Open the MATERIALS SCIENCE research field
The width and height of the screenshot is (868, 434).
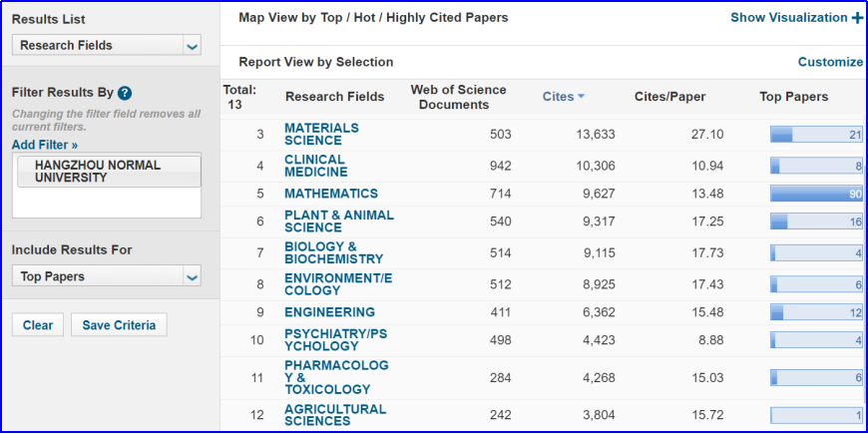321,135
